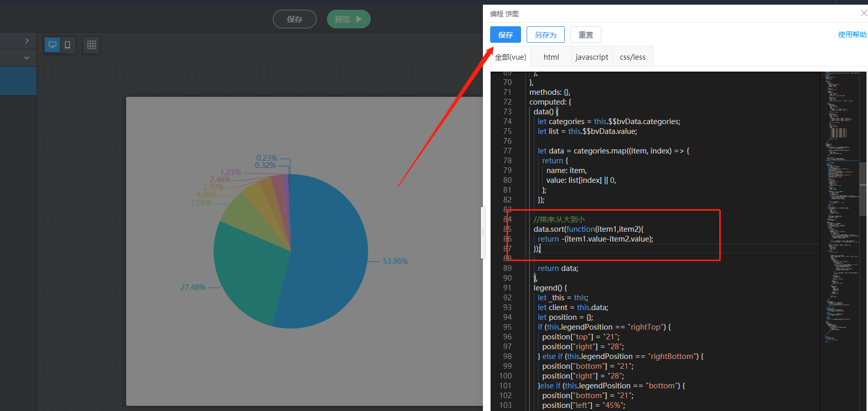Switch to the html tab
Screen dimensions: 868x411
pyautogui.click(x=551, y=57)
